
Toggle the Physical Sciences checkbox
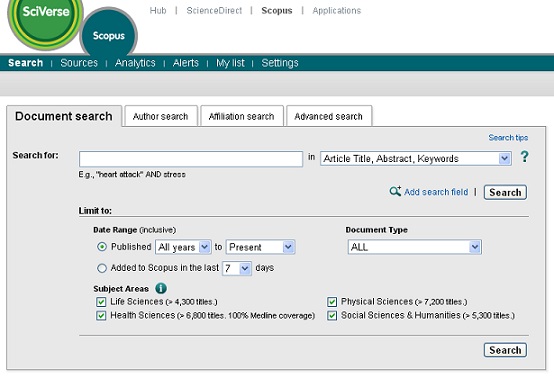tap(332, 302)
